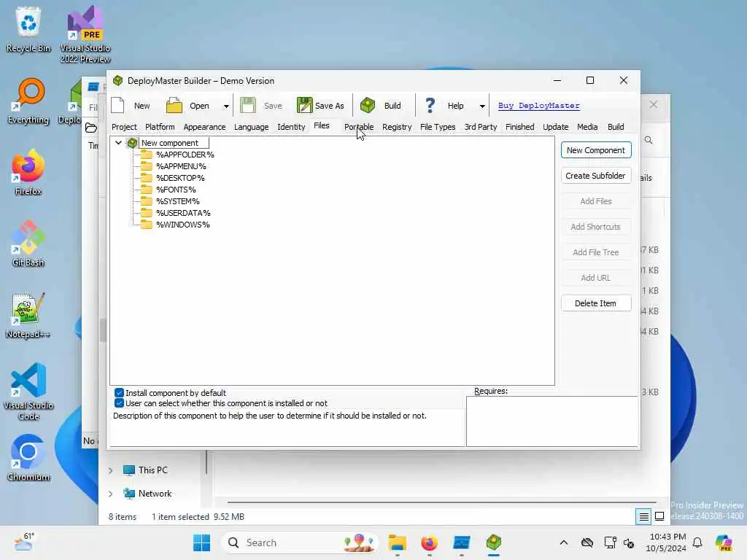Click the Create Subfolder button

pos(596,176)
